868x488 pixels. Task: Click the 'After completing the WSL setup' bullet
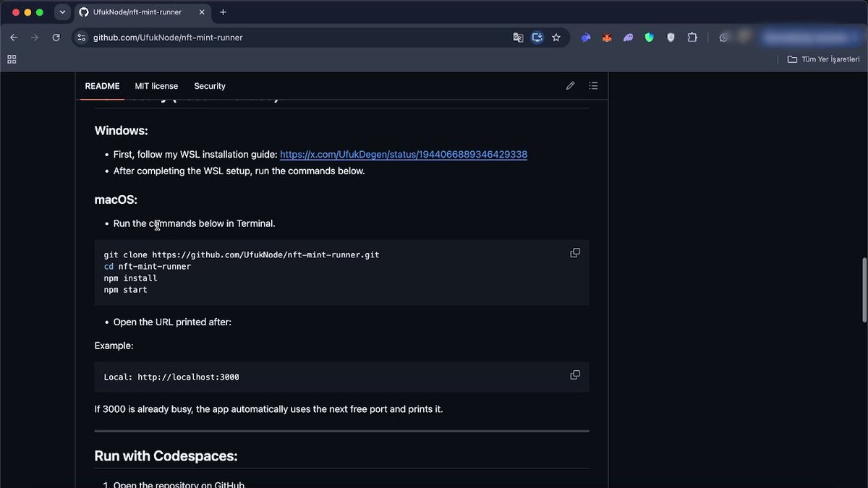coord(239,171)
